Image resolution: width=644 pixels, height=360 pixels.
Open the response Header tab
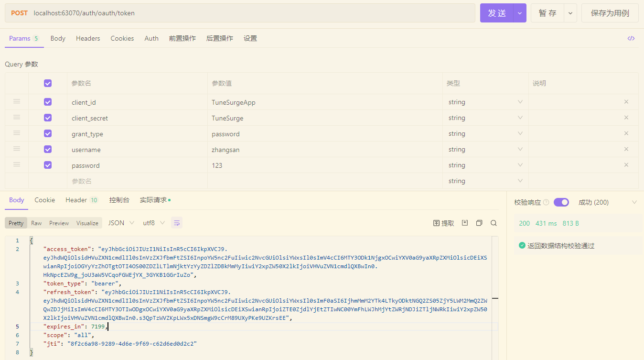click(x=82, y=200)
